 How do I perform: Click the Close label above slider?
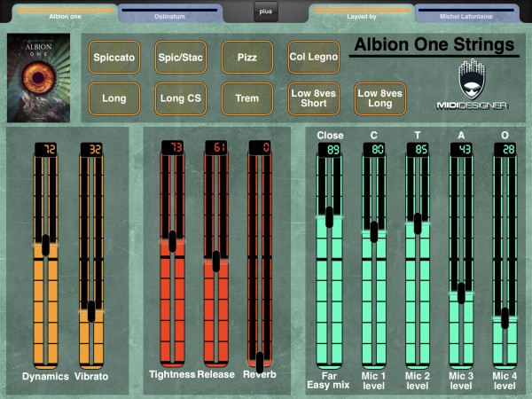(x=330, y=135)
